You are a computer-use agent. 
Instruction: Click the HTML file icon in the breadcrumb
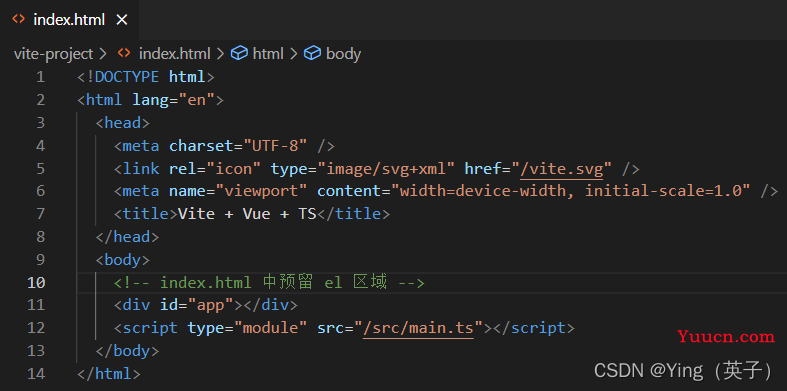[123, 53]
